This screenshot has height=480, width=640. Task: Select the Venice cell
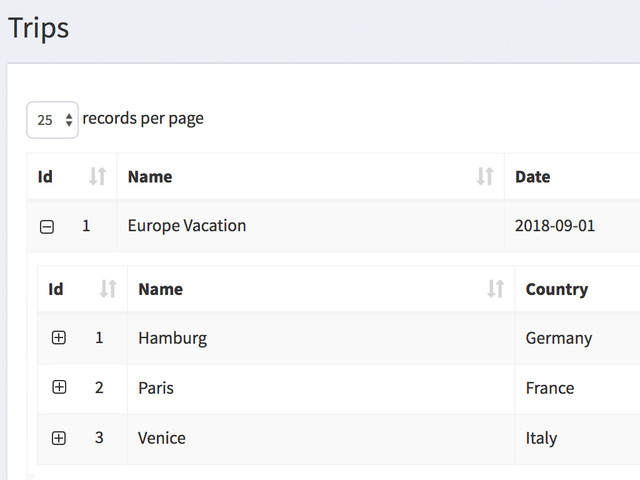(x=321, y=438)
